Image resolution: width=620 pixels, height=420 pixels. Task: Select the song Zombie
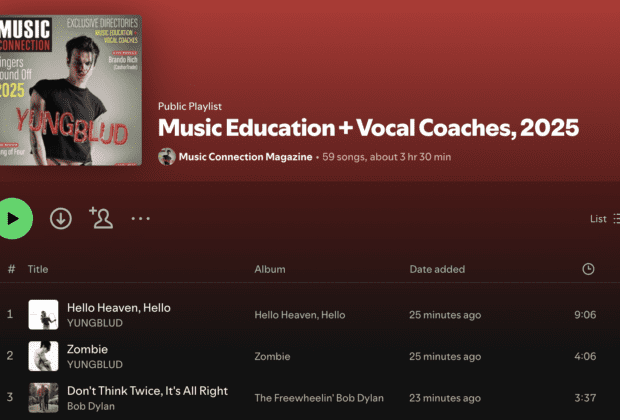coord(87,349)
